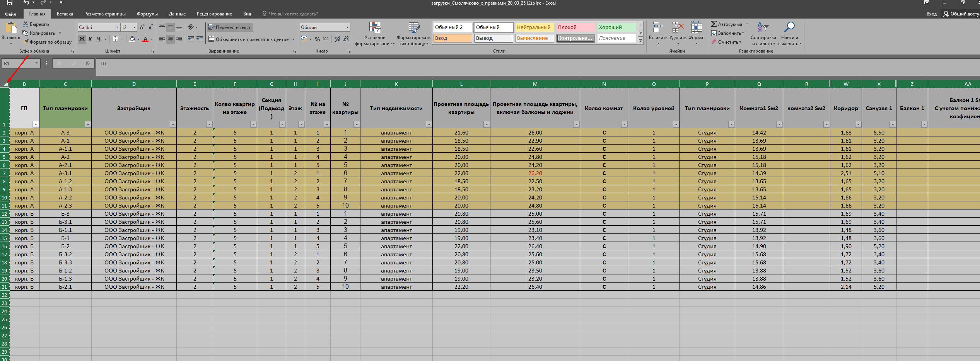Undo the last action

26,3
